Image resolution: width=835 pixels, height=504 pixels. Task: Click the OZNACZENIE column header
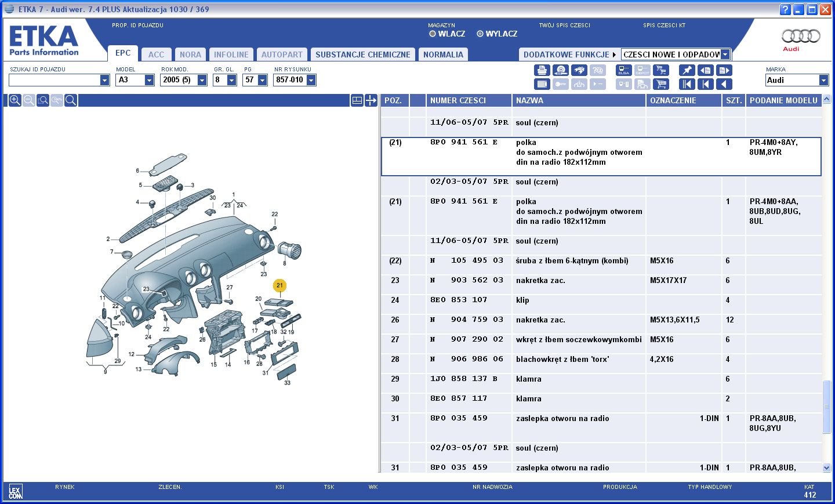point(684,100)
